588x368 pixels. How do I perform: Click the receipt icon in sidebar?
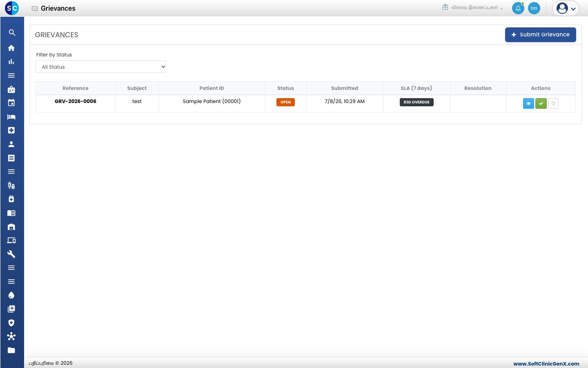coord(11,158)
